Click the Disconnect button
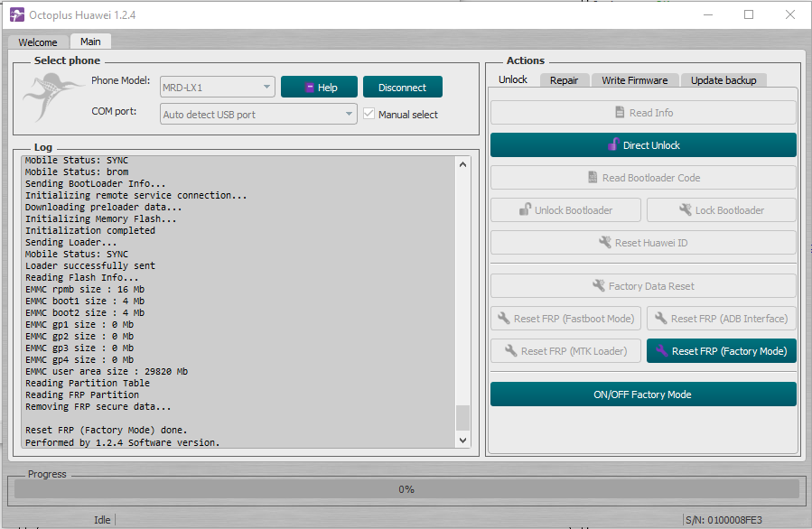Viewport: 812px width, 529px height. coord(402,87)
